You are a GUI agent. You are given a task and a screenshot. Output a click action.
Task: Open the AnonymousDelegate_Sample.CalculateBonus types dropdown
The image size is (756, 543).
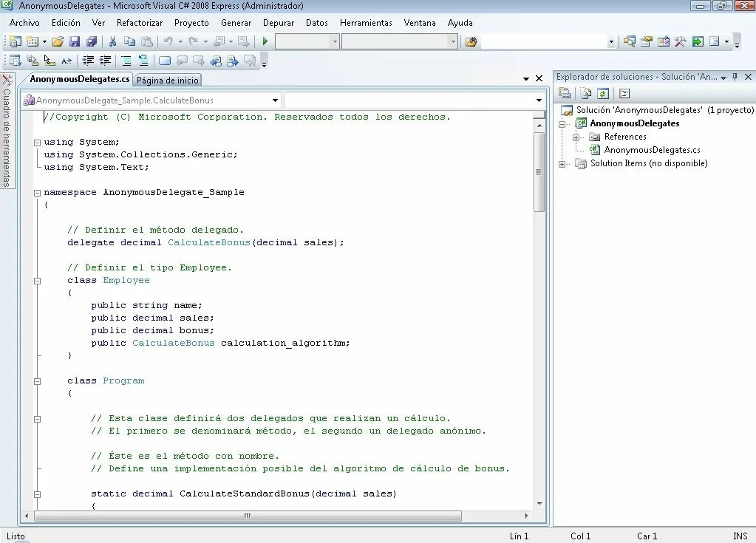(275, 100)
